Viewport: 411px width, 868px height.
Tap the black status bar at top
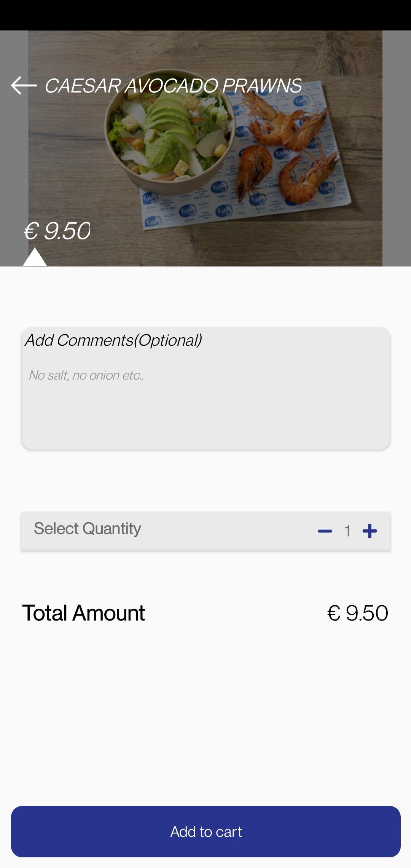click(x=205, y=15)
